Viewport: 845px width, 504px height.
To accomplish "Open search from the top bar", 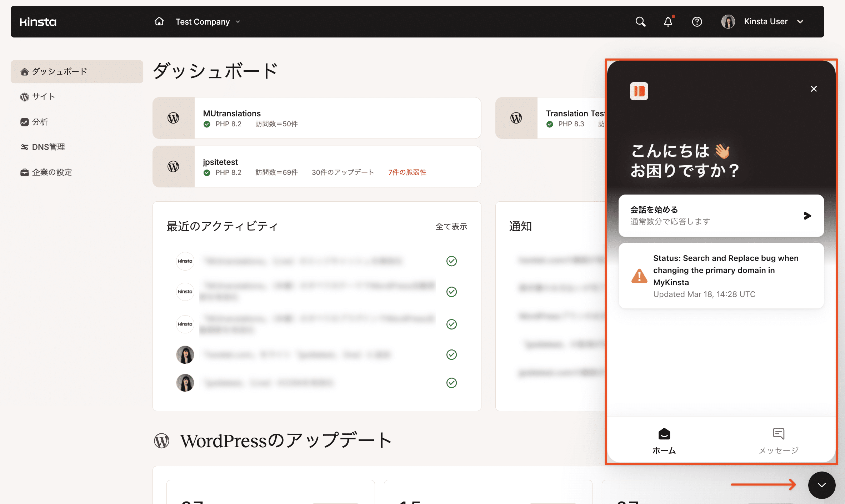I will pos(640,21).
